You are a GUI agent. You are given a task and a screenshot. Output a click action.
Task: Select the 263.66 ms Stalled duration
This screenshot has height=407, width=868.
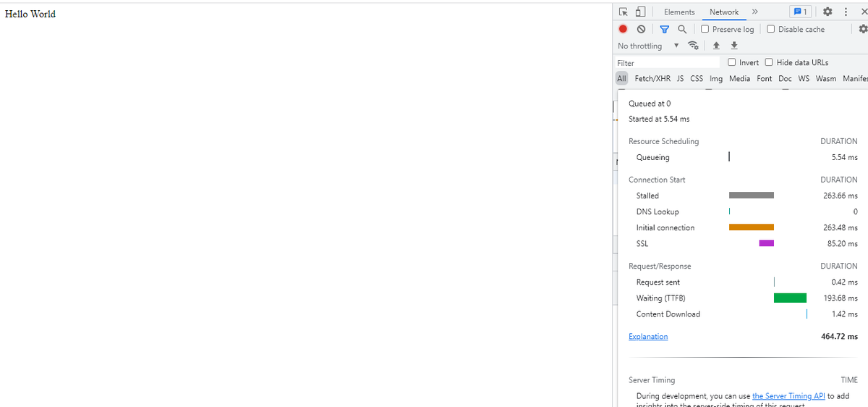pos(841,196)
